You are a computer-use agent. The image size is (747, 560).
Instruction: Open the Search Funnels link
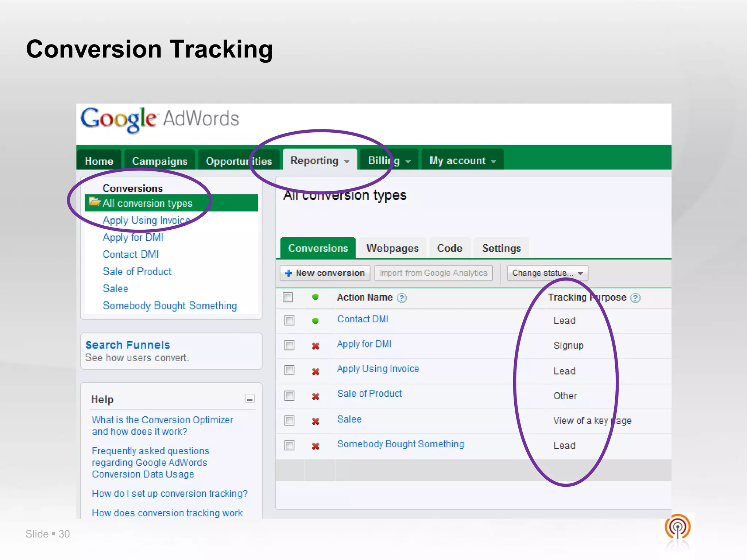pyautogui.click(x=128, y=345)
